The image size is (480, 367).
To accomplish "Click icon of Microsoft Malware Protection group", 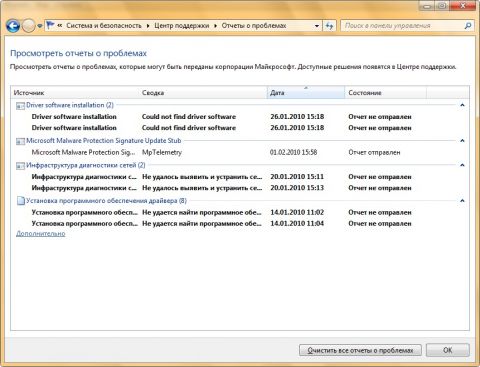I will (x=20, y=141).
